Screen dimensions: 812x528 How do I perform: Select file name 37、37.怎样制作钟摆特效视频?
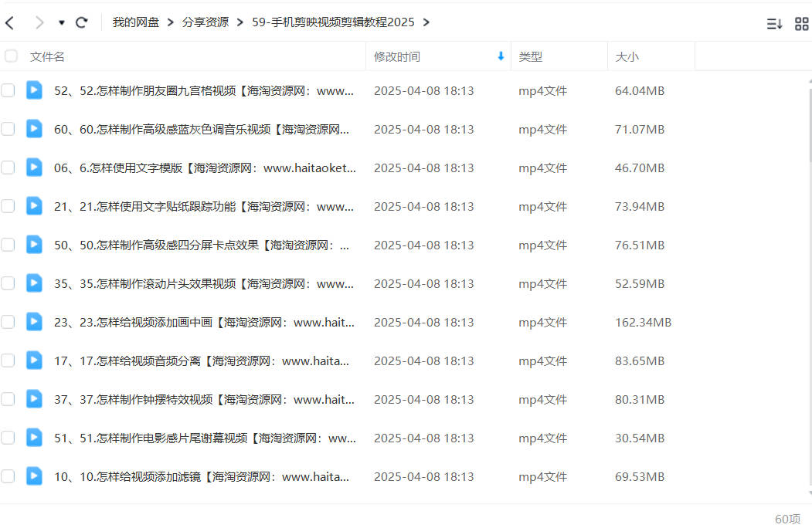205,400
